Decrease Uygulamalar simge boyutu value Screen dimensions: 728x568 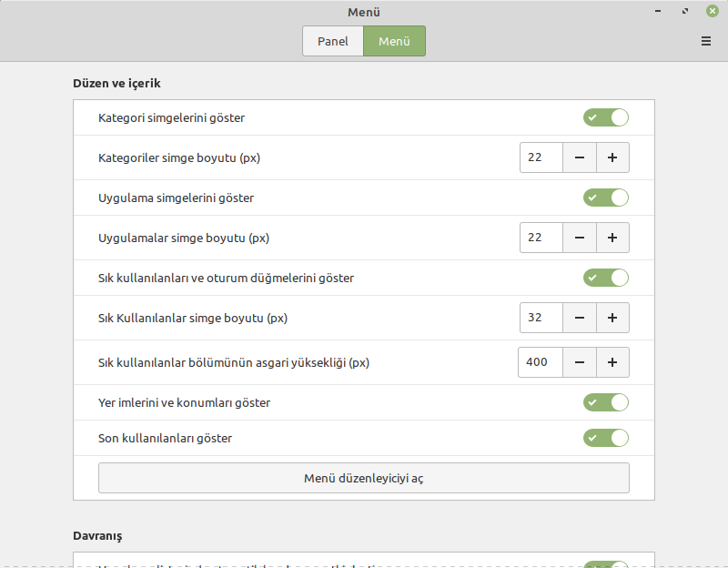point(580,238)
